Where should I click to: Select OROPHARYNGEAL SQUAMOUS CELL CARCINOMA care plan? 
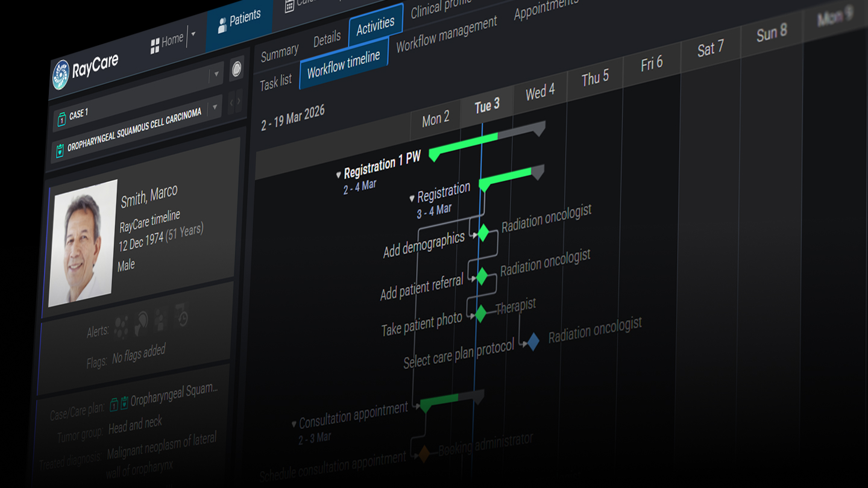tap(134, 130)
